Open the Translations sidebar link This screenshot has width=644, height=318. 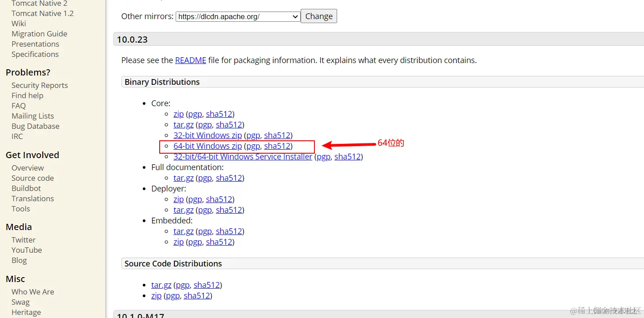[32, 199]
